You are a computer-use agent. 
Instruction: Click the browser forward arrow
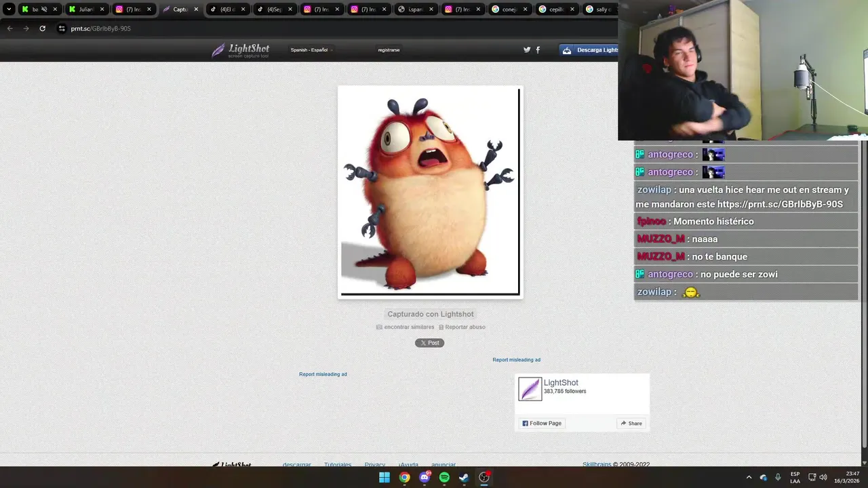(x=26, y=28)
